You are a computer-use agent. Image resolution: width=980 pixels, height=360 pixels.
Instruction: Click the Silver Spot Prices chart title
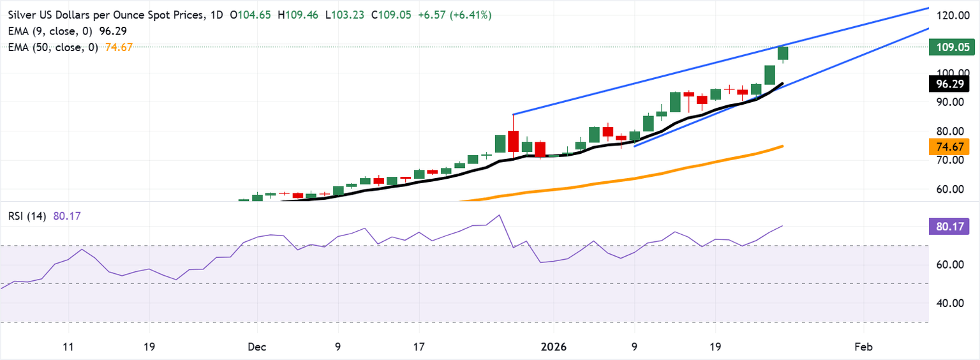pos(102,15)
